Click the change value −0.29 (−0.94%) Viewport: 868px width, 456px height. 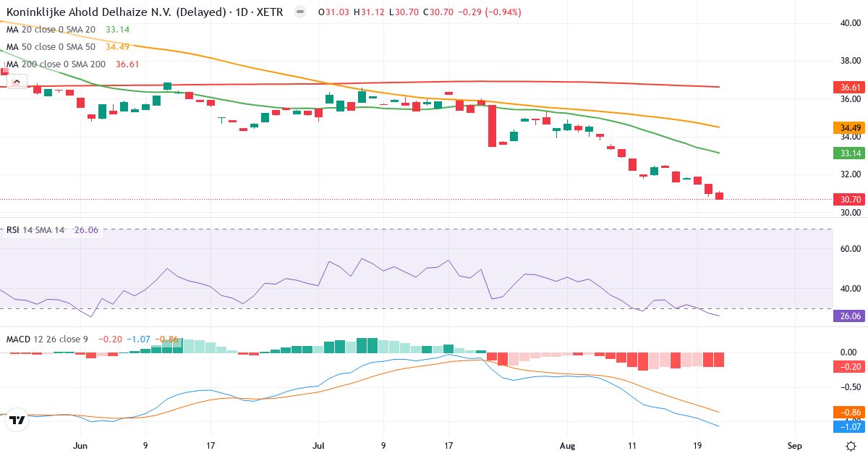[488, 12]
